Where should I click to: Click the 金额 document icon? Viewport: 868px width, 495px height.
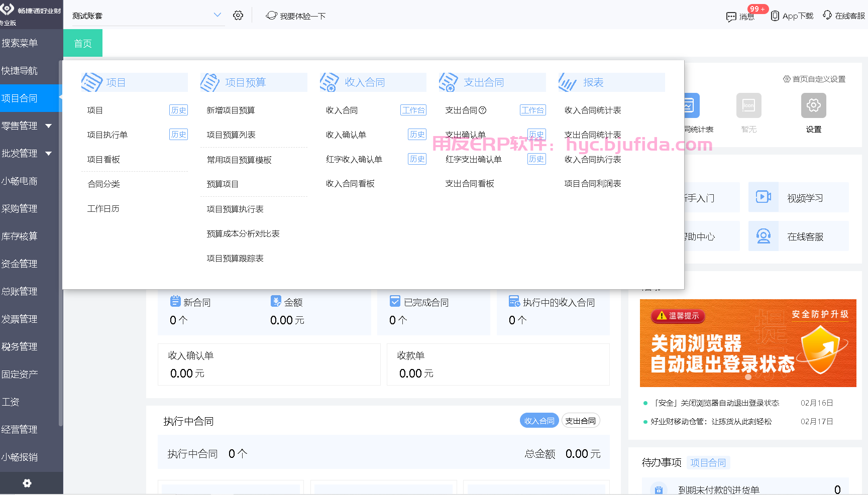click(x=276, y=301)
